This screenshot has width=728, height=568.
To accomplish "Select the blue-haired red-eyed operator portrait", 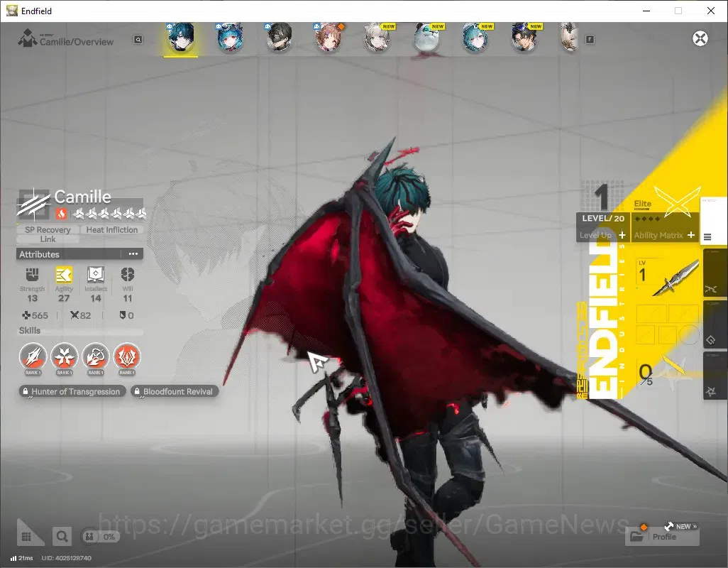I will click(230, 38).
